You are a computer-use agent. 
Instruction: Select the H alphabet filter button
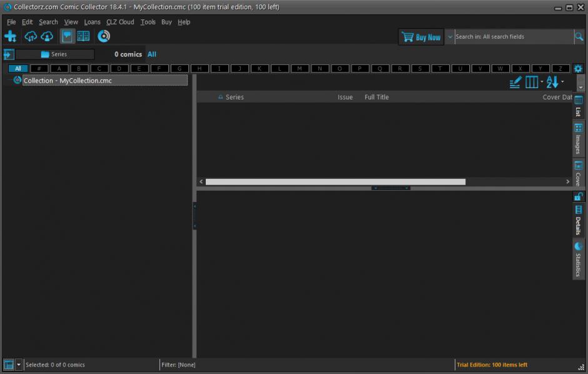199,69
